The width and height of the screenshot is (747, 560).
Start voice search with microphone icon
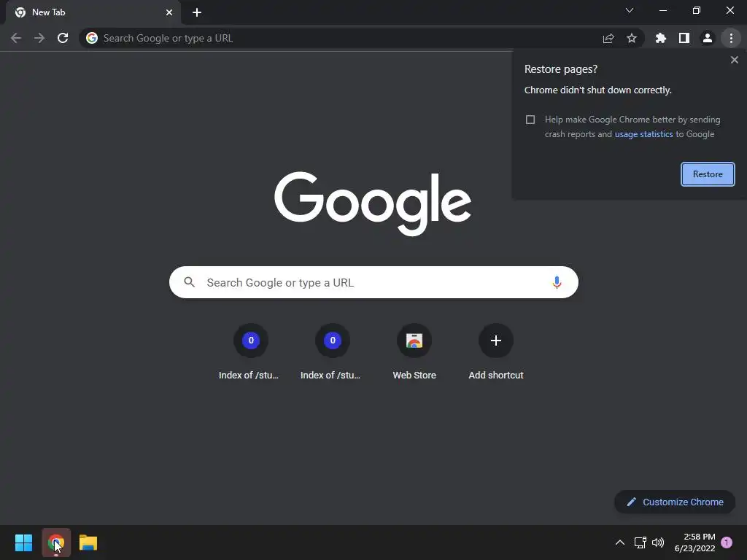[557, 282]
